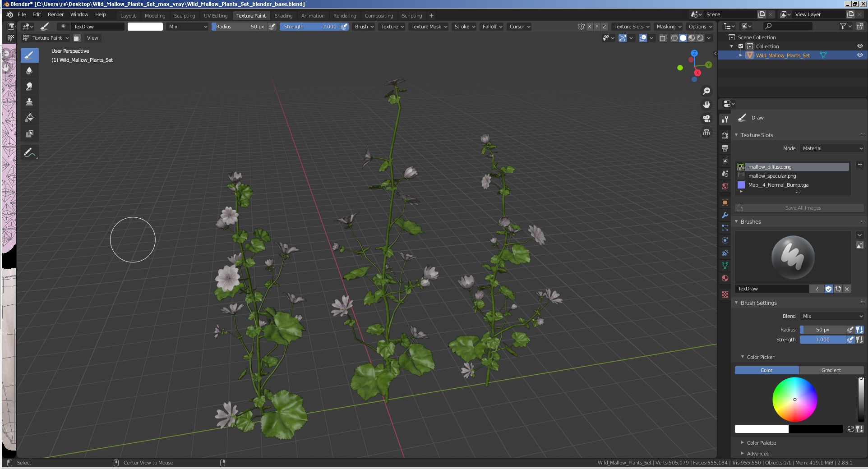Collapse the Brush Settings panel
The width and height of the screenshot is (868, 469).
point(758,303)
